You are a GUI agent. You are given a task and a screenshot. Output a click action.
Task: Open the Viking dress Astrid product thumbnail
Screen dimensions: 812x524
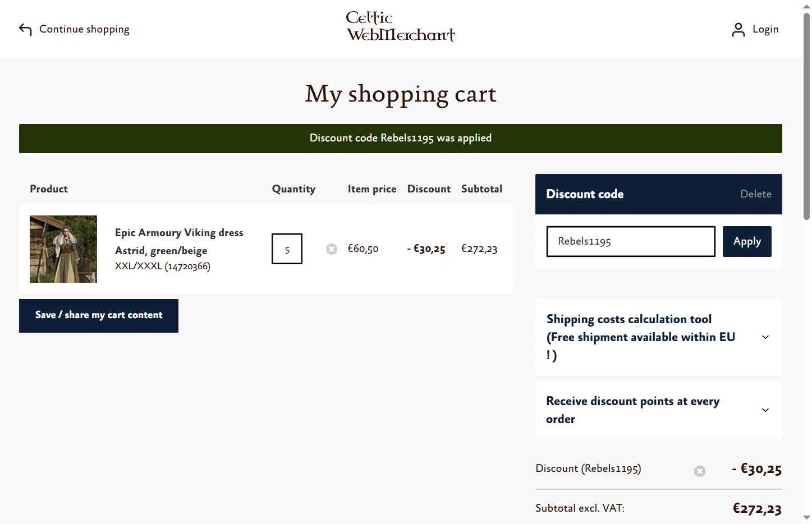pos(63,249)
